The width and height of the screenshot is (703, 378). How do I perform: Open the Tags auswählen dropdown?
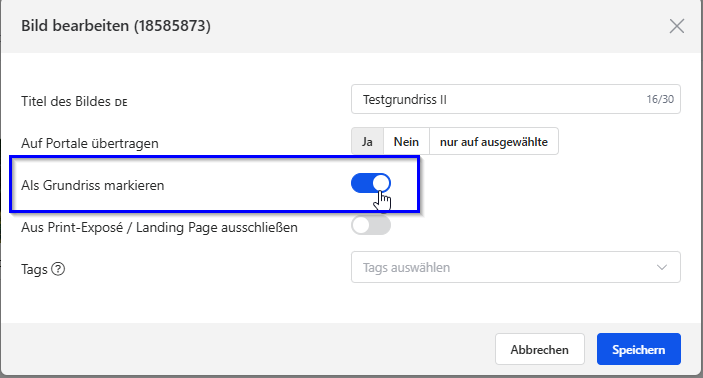(516, 267)
